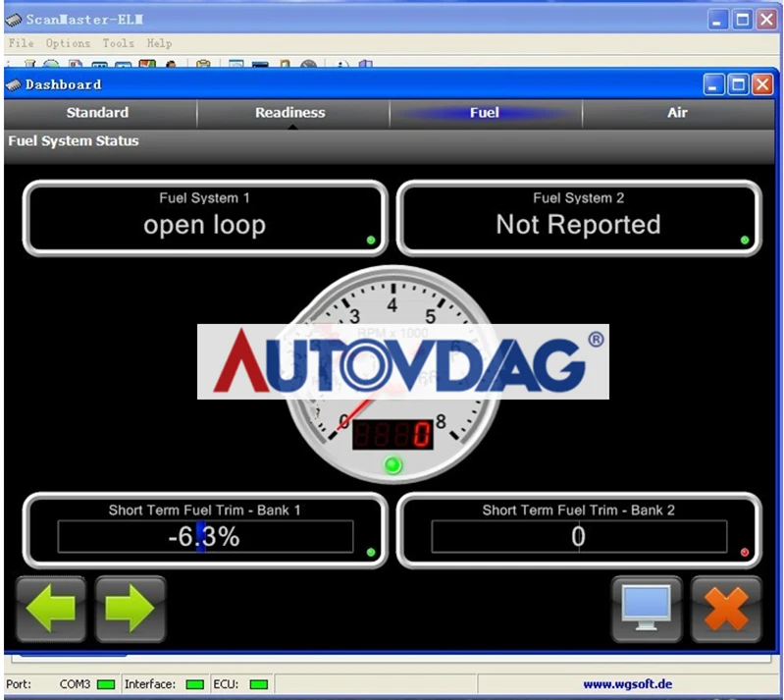Click the 'Short Term Fuel Trim - Bank 2' label
The image size is (784, 700).
click(579, 510)
